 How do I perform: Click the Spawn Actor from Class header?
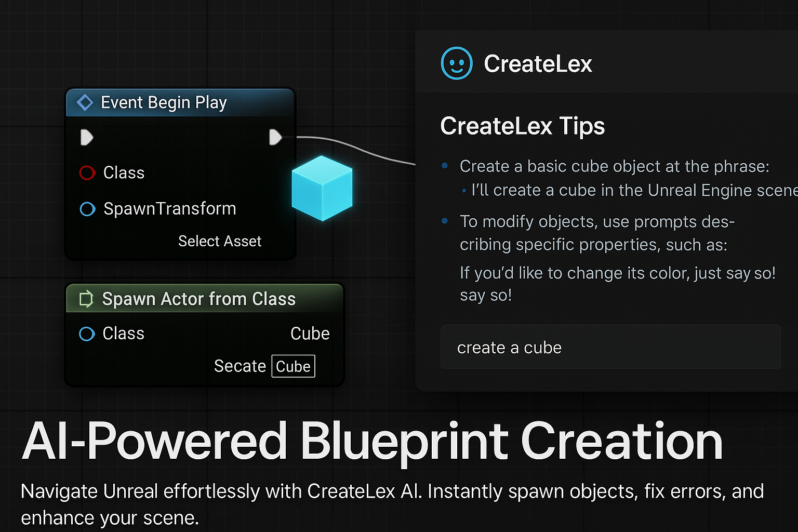199,299
